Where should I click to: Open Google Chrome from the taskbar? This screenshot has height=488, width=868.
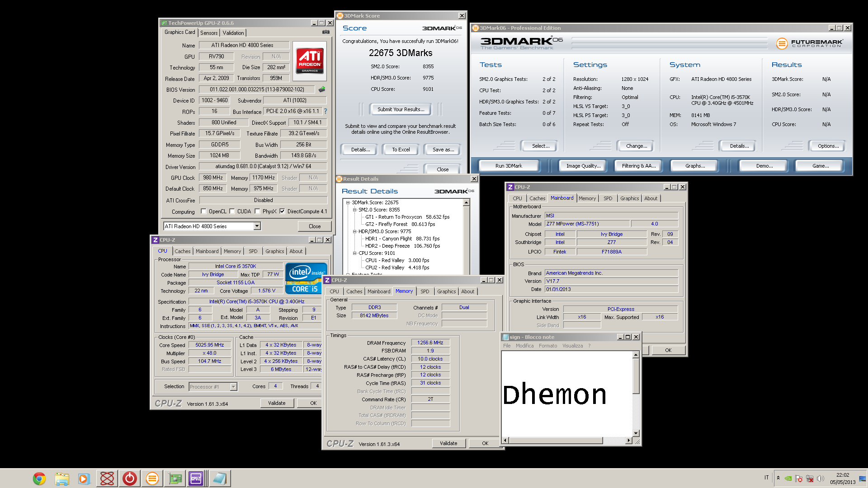(39, 479)
